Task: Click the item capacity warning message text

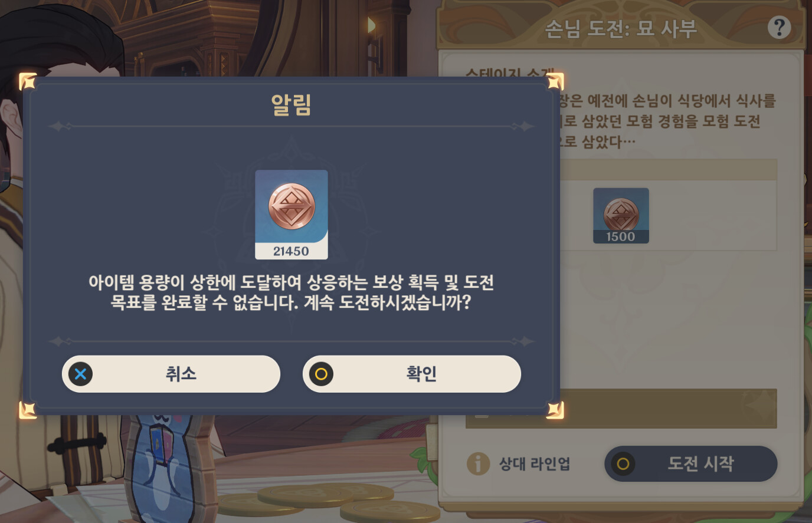Action: 291,292
